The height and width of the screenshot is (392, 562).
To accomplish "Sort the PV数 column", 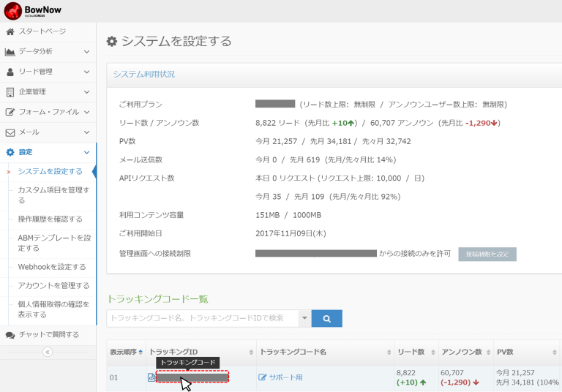I will pyautogui.click(x=555, y=353).
